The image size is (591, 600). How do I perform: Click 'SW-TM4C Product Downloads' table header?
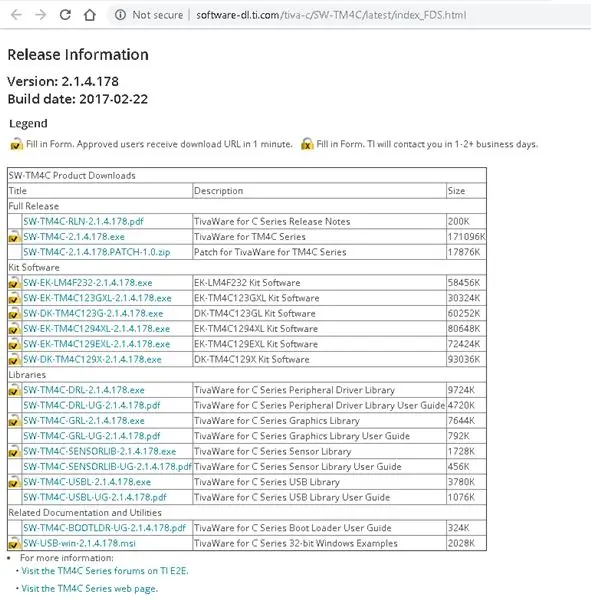247,175
